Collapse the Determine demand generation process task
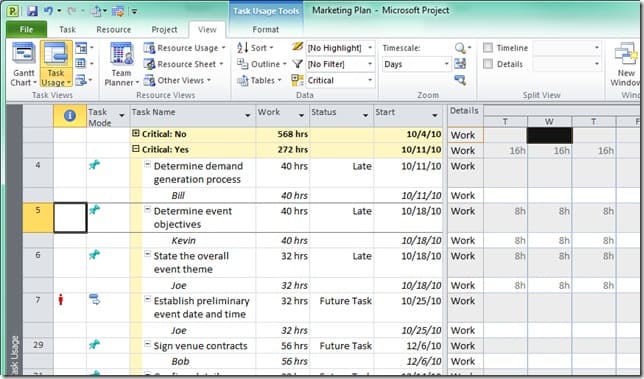Viewport: 644px width, 379px height. (147, 165)
